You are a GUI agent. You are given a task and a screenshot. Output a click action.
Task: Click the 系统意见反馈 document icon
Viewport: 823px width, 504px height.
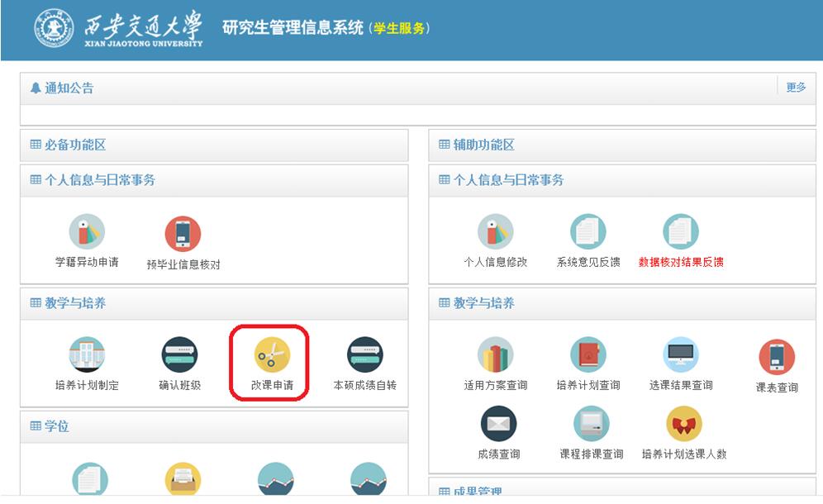[588, 232]
